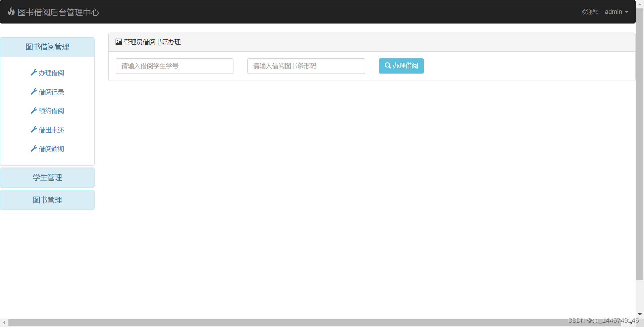Open the 图书借阅后台管理中心 home title

tap(58, 12)
